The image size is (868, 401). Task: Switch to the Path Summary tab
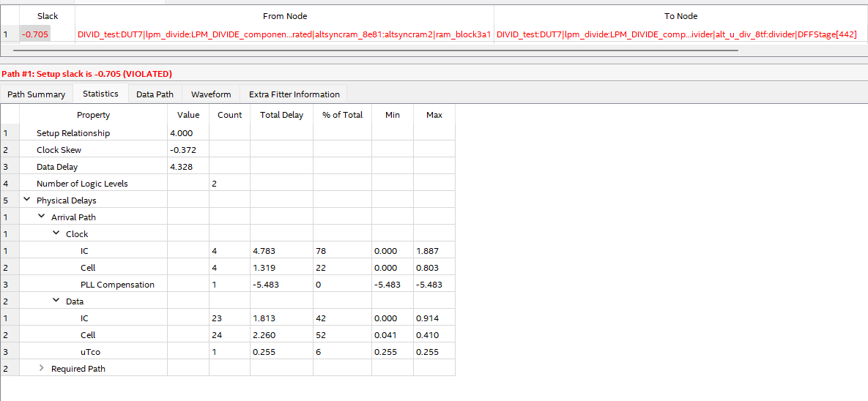(36, 94)
